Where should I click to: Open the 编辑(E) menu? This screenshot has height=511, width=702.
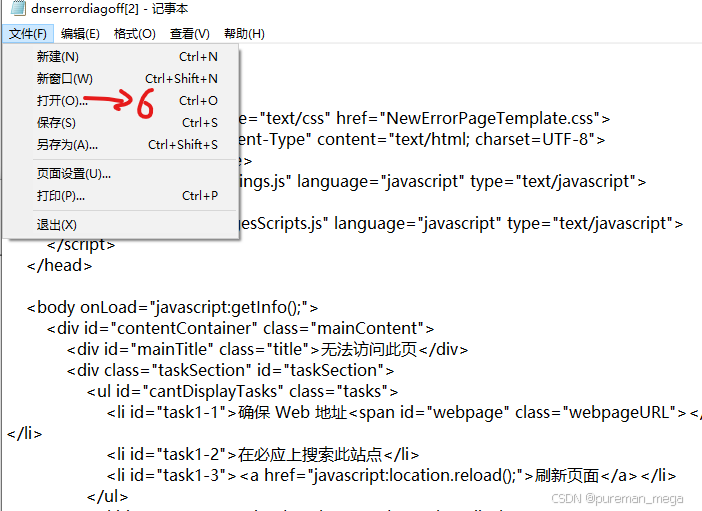coord(80,34)
